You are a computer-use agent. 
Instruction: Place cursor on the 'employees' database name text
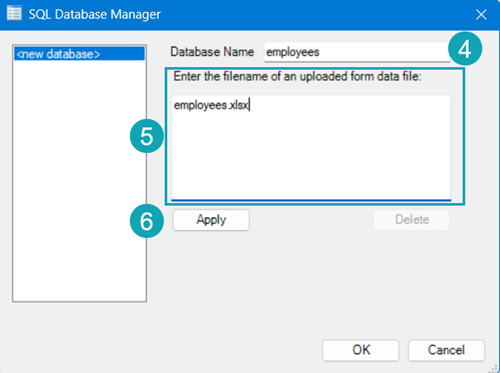click(293, 52)
